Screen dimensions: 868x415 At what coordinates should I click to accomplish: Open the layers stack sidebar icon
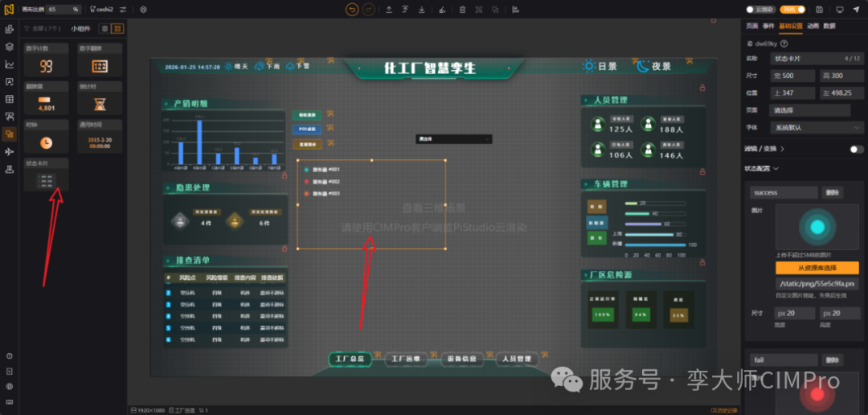point(10,47)
